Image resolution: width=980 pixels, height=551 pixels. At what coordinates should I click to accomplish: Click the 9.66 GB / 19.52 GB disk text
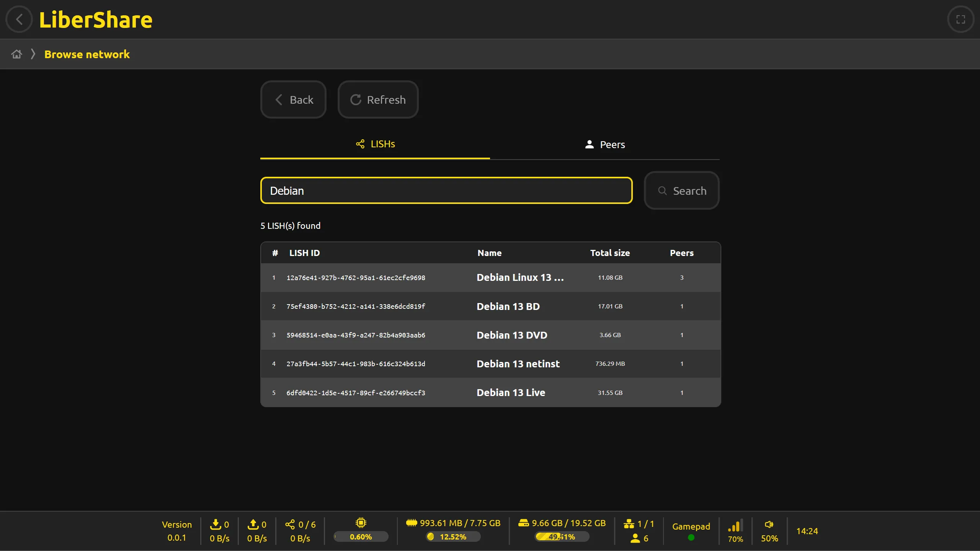click(x=569, y=523)
